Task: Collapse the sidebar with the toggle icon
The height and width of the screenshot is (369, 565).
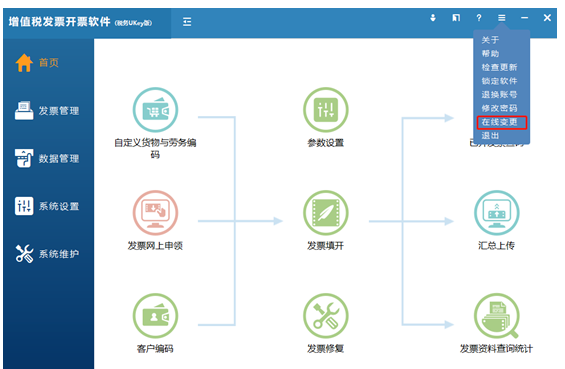Action: [x=187, y=22]
